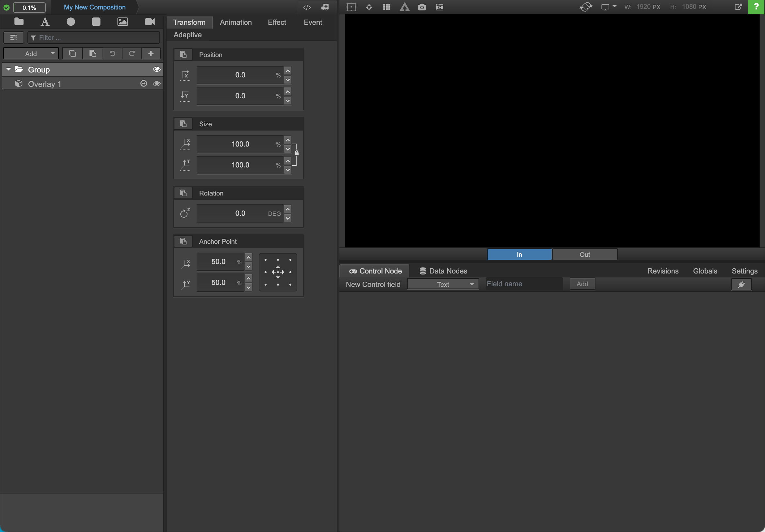This screenshot has height=532, width=765.
Task: Click the green help question mark
Action: pyautogui.click(x=756, y=7)
